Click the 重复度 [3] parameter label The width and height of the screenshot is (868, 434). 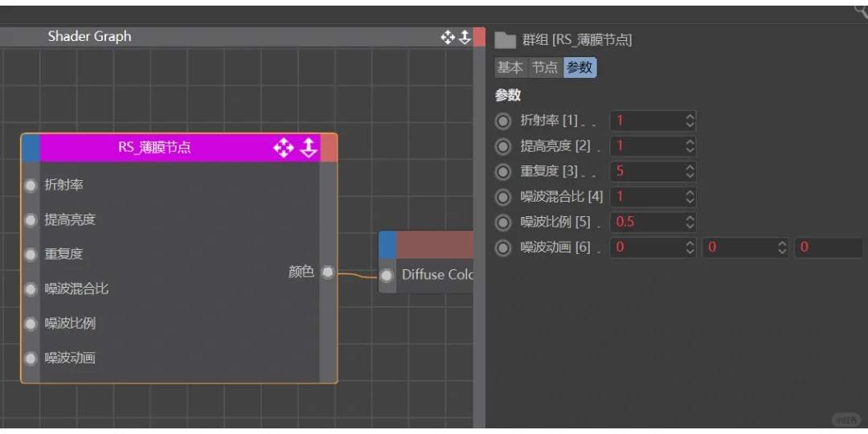(x=549, y=172)
